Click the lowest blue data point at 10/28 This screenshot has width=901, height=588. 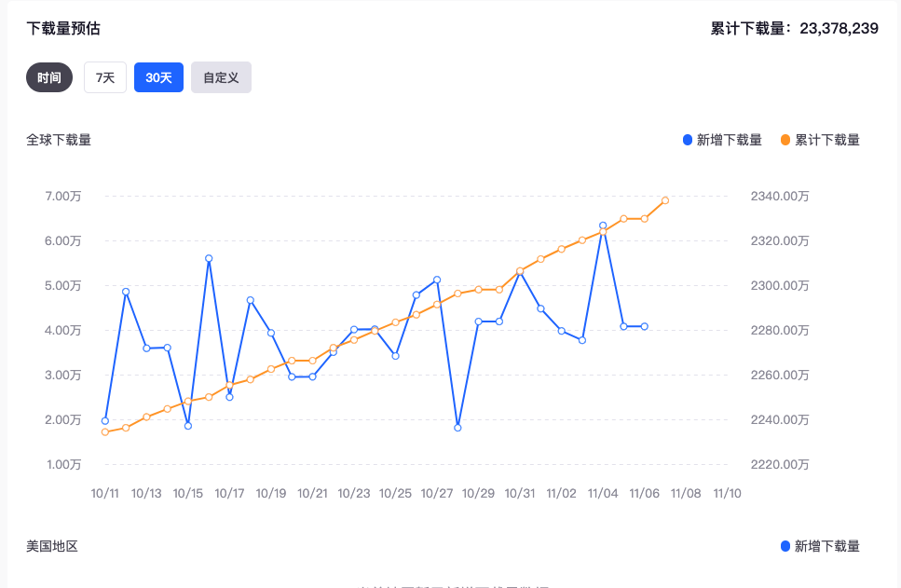[x=457, y=428]
